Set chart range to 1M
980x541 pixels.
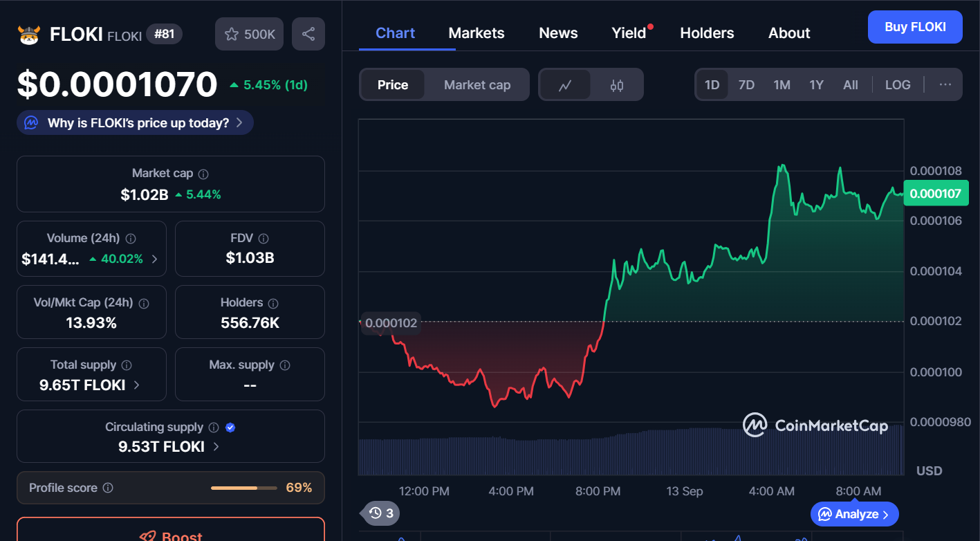(x=782, y=85)
